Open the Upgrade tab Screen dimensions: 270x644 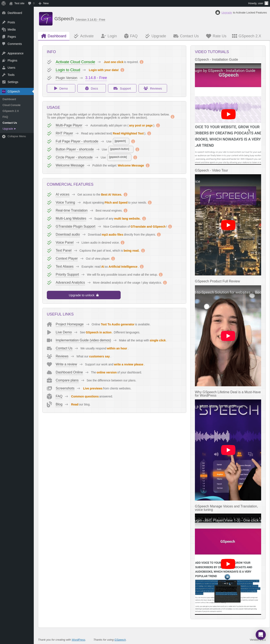pos(155,36)
